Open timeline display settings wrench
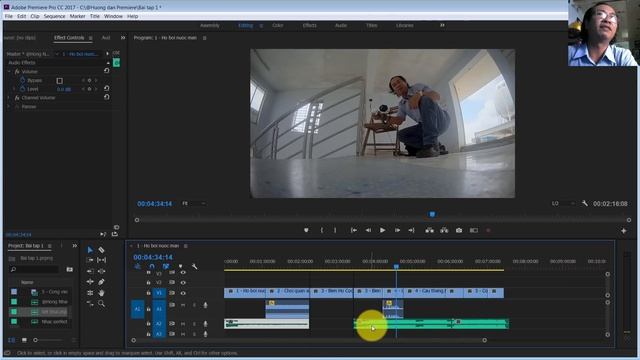This screenshot has width=640, height=360. tap(194, 267)
